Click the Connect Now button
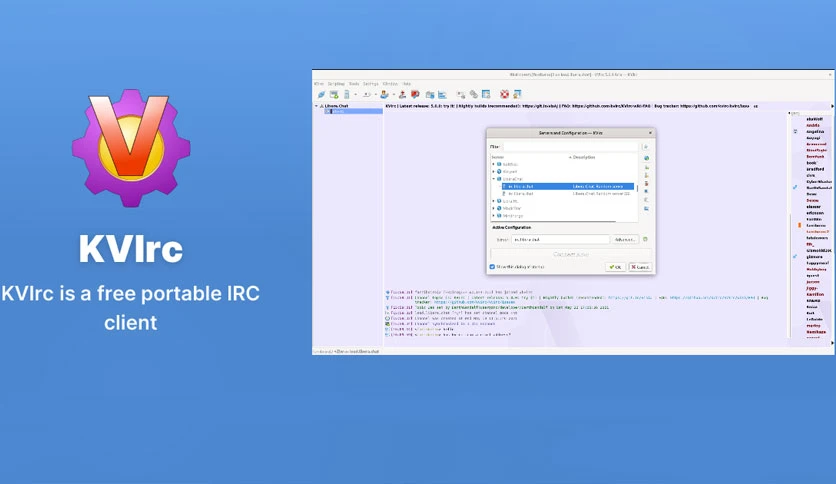Viewport: 836px width, 484px height. click(570, 254)
